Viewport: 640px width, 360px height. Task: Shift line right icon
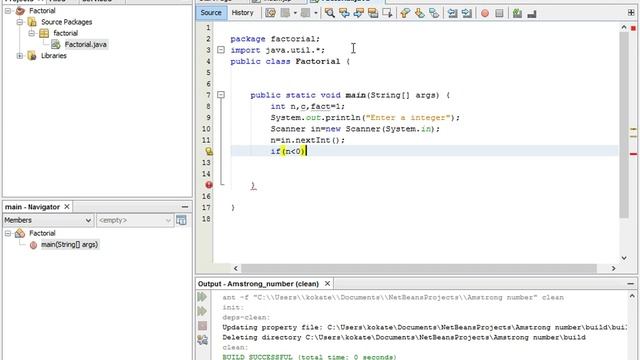[467, 13]
